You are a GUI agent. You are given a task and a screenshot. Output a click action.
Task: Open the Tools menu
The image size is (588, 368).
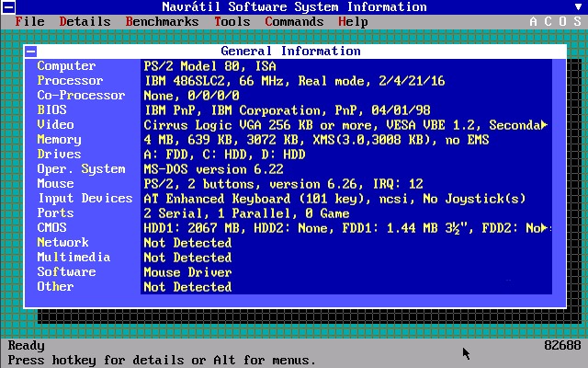tap(232, 21)
